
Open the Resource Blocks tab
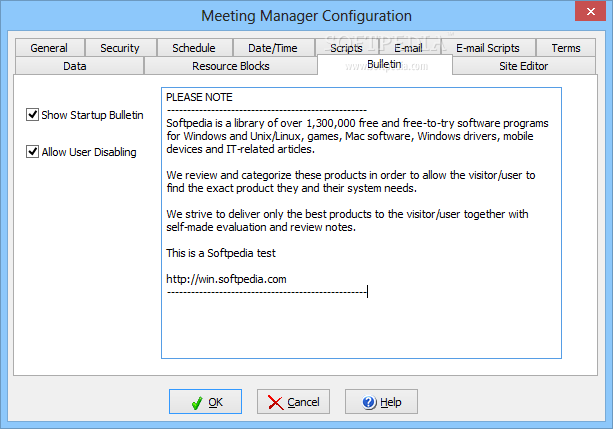click(x=231, y=66)
